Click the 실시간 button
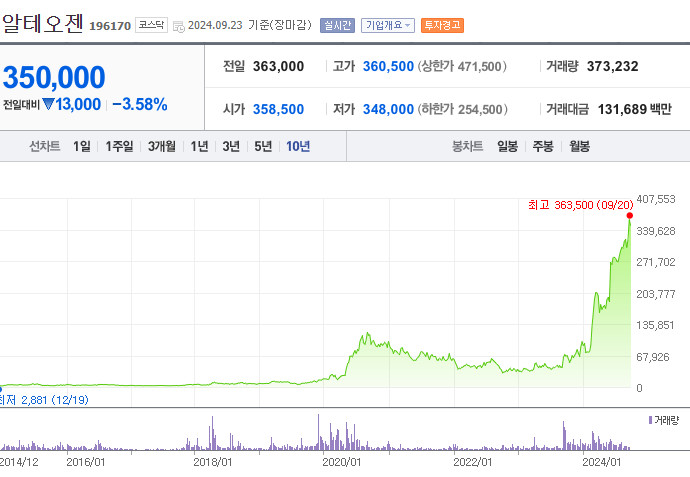Image resolution: width=690 pixels, height=477 pixels. pyautogui.click(x=337, y=26)
